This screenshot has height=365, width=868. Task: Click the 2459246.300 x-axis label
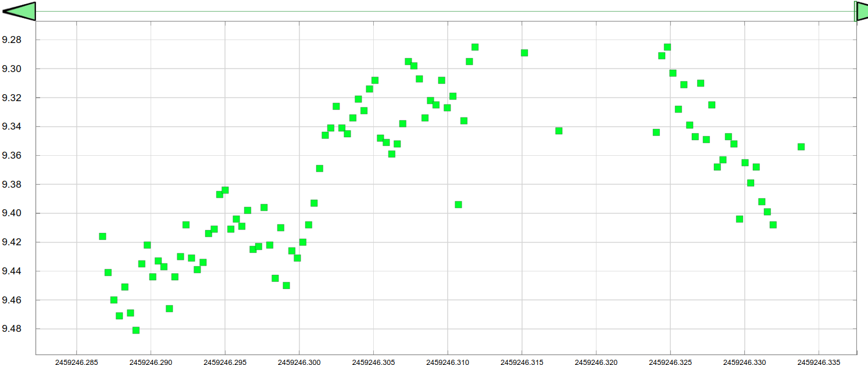click(299, 362)
